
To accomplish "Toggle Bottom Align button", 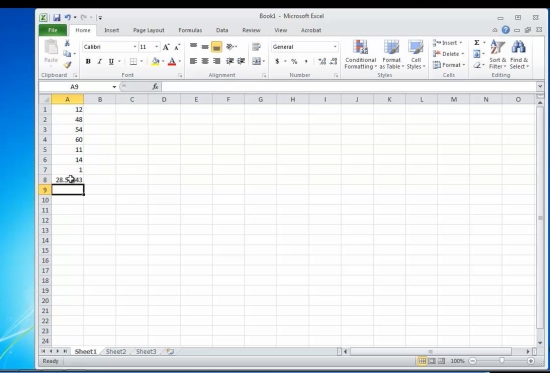I will 216,47.
